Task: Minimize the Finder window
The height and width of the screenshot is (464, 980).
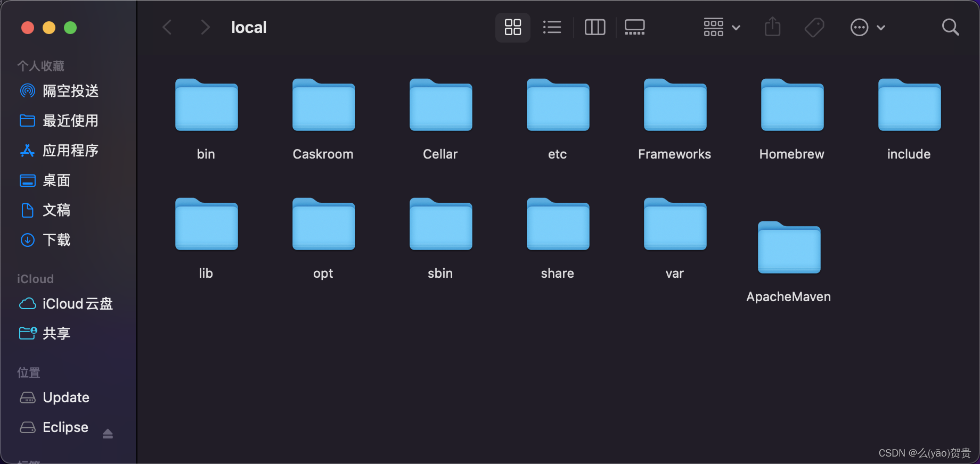Action: pos(49,28)
